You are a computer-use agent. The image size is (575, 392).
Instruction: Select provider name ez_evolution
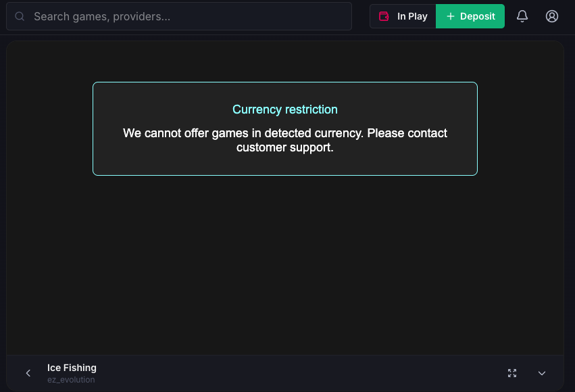70,379
